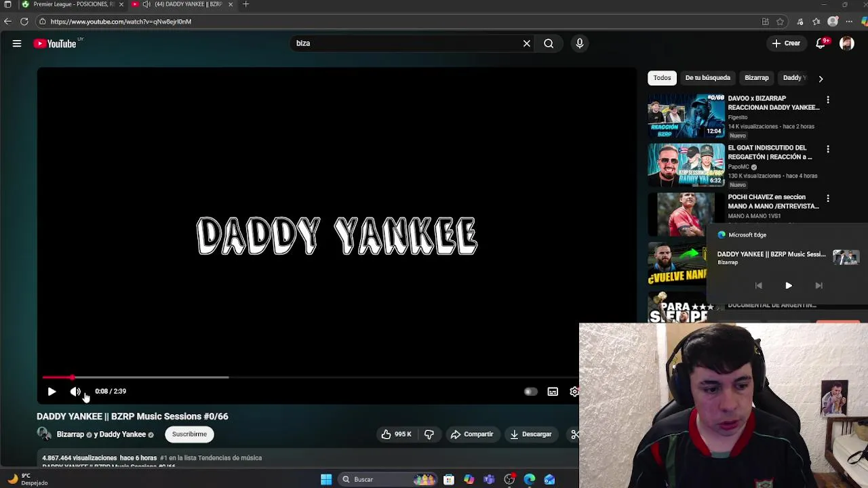
Task: Open options for the EL GOAT INDISCUTIDO video
Action: (827, 149)
